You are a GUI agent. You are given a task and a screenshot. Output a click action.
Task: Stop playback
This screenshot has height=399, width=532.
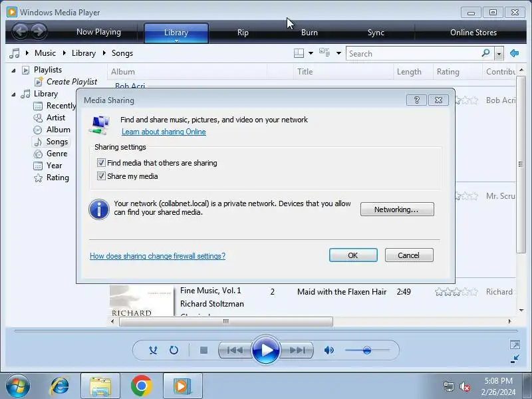click(203, 350)
